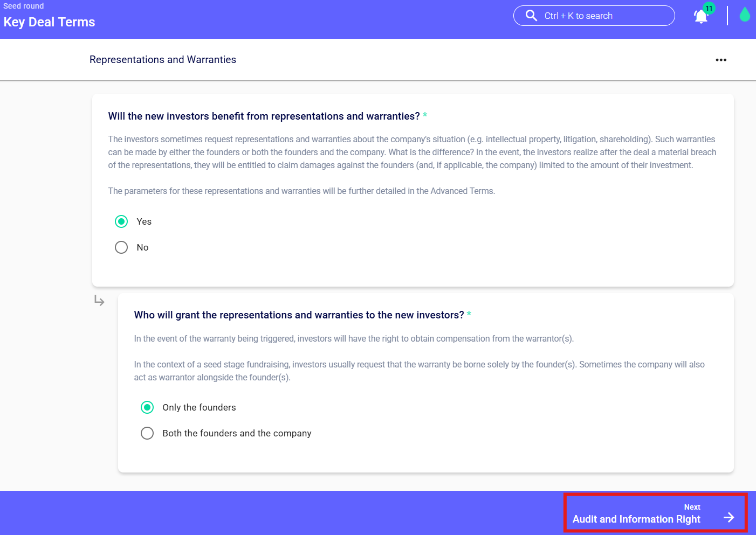Choose Both the founders and the company
Image resolution: width=756 pixels, height=535 pixels.
[x=147, y=433]
